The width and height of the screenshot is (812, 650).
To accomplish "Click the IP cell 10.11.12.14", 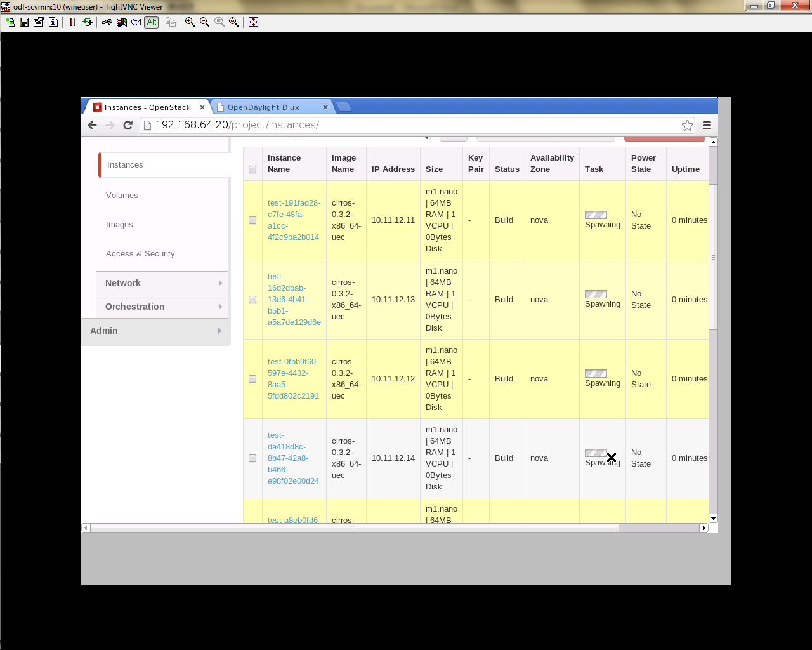I will (x=393, y=458).
